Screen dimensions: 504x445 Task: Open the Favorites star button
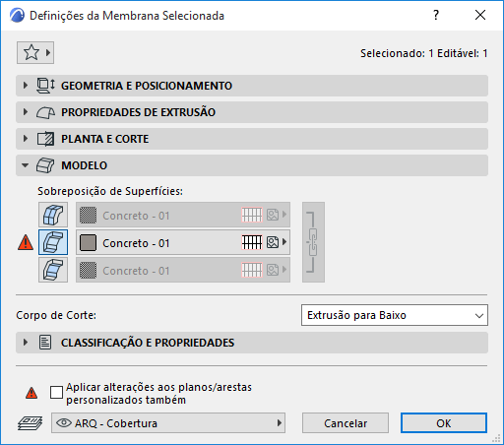coord(35,52)
